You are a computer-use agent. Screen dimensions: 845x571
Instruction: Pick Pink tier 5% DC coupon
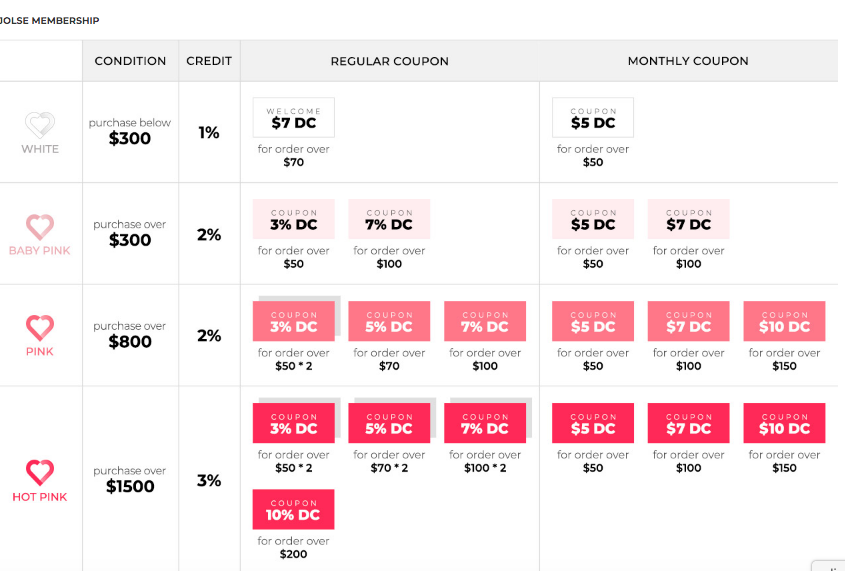tap(389, 321)
